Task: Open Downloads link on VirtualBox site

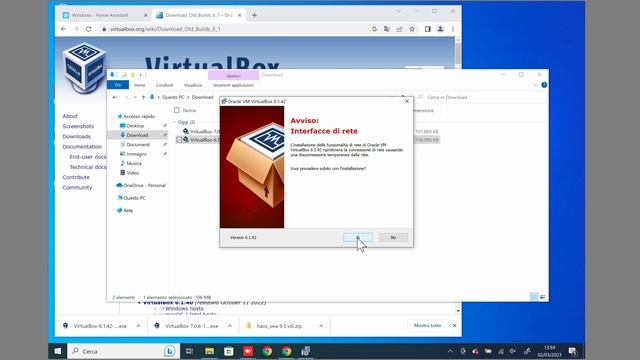Action: [x=76, y=136]
